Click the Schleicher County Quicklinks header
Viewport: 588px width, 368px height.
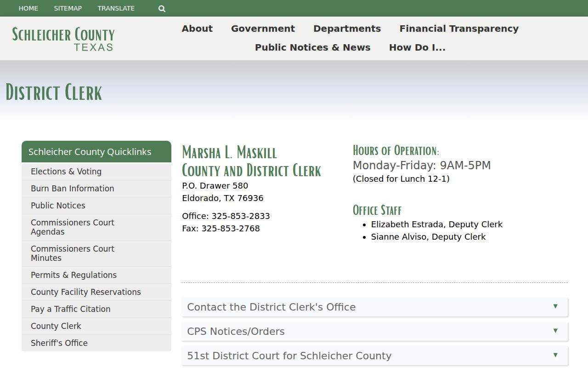click(x=96, y=152)
